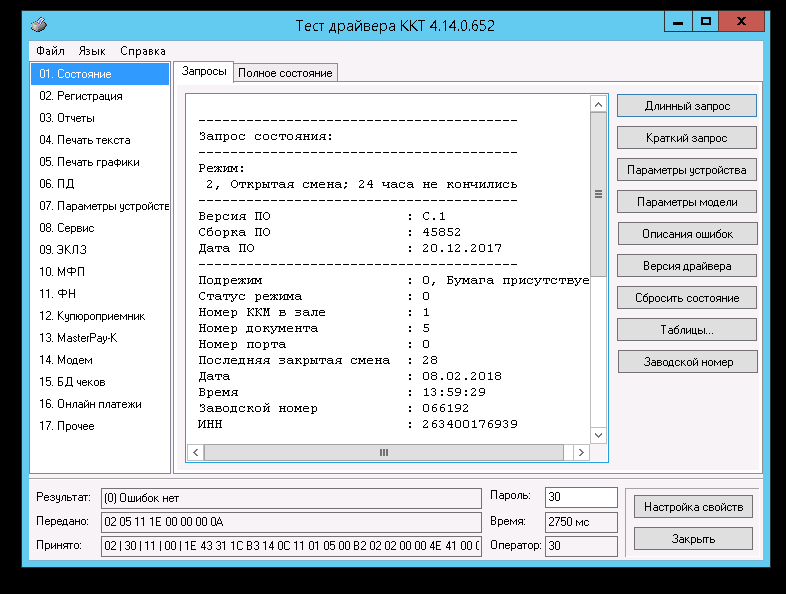The image size is (786, 594).
Task: Close the window with the red X
Action: tap(741, 22)
